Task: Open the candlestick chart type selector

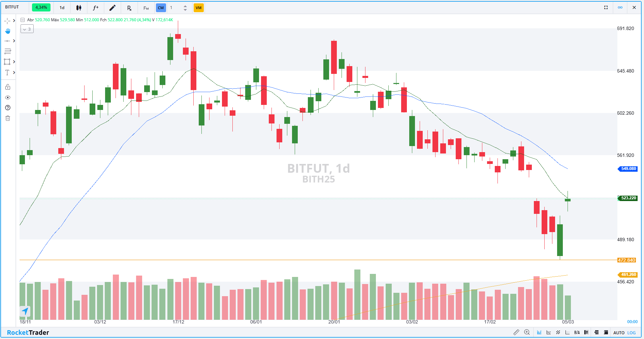Action: [x=79, y=8]
